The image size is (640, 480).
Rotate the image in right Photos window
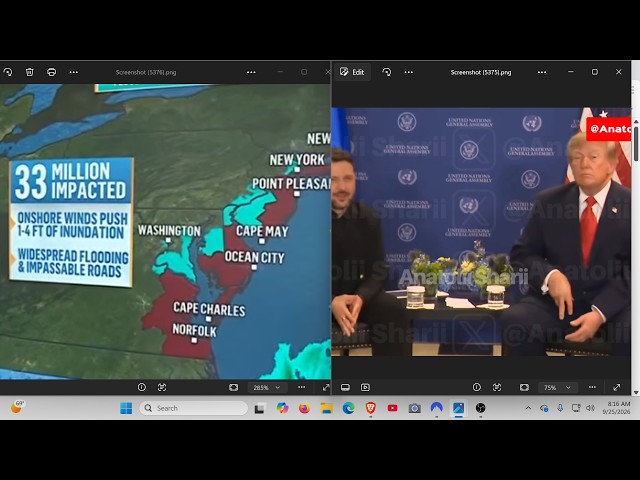(387, 72)
